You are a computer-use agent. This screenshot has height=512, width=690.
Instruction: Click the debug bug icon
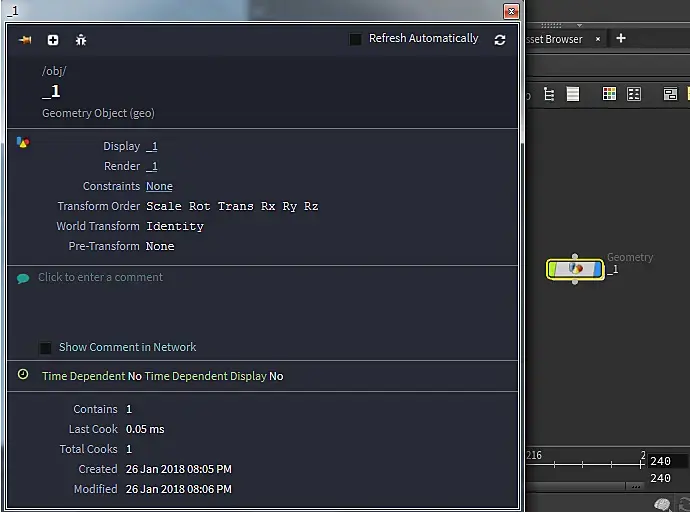(81, 40)
